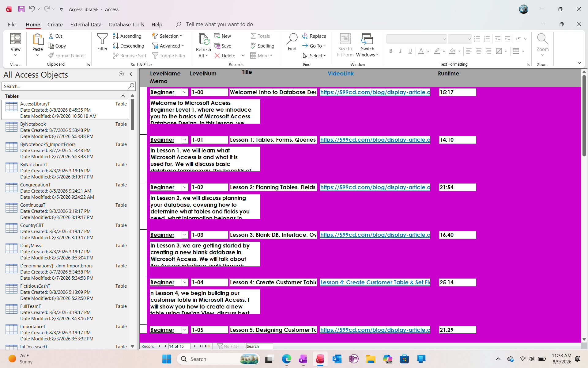Open the File menu
The width and height of the screenshot is (588, 368).
12,25
